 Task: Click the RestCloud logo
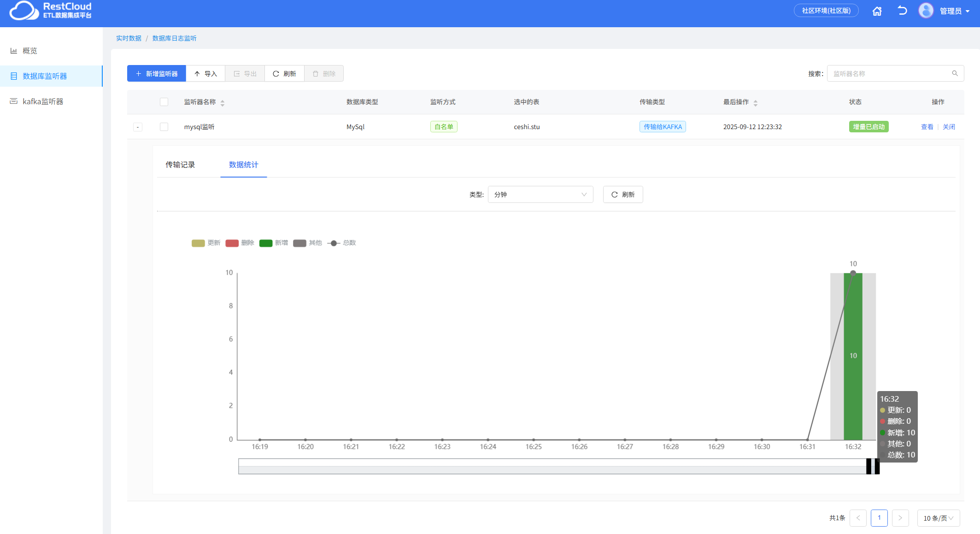51,11
